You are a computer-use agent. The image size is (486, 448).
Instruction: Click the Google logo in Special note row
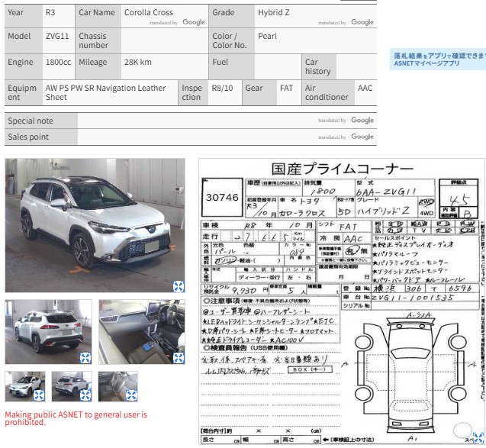362,120
